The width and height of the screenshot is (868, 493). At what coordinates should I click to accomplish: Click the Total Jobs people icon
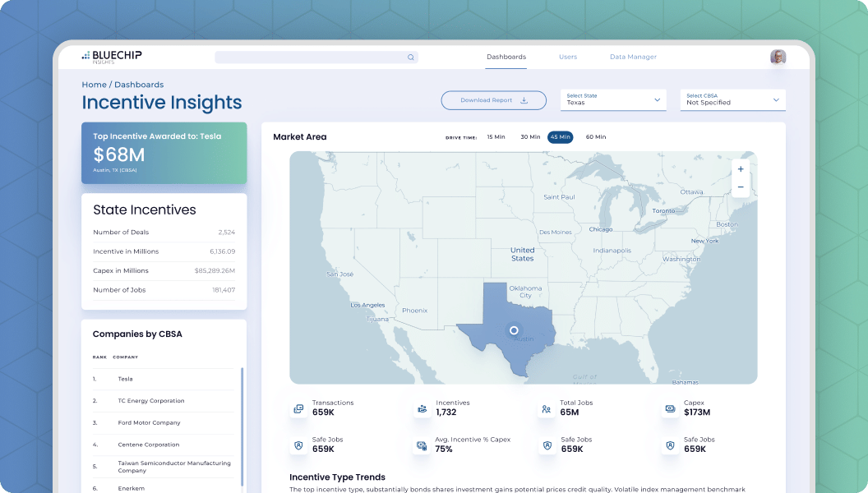pyautogui.click(x=547, y=409)
